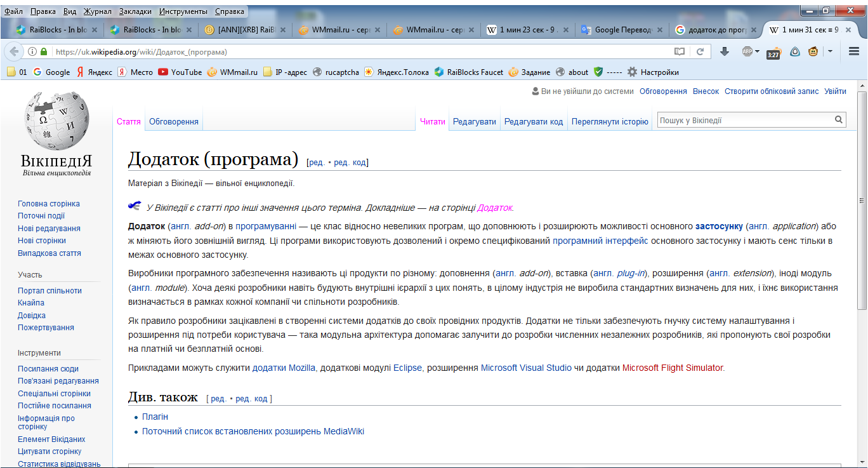
Task: Open the Обговорення article tab
Action: (x=173, y=121)
